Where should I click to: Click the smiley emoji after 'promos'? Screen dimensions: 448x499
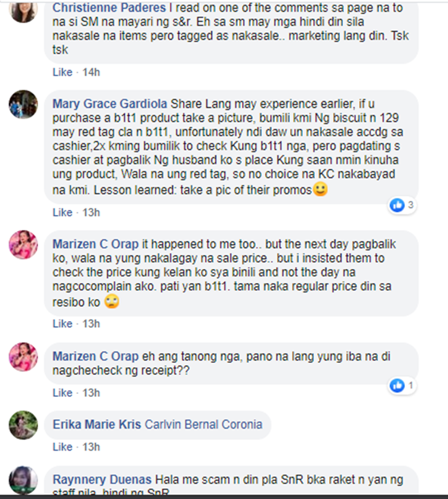pos(320,189)
